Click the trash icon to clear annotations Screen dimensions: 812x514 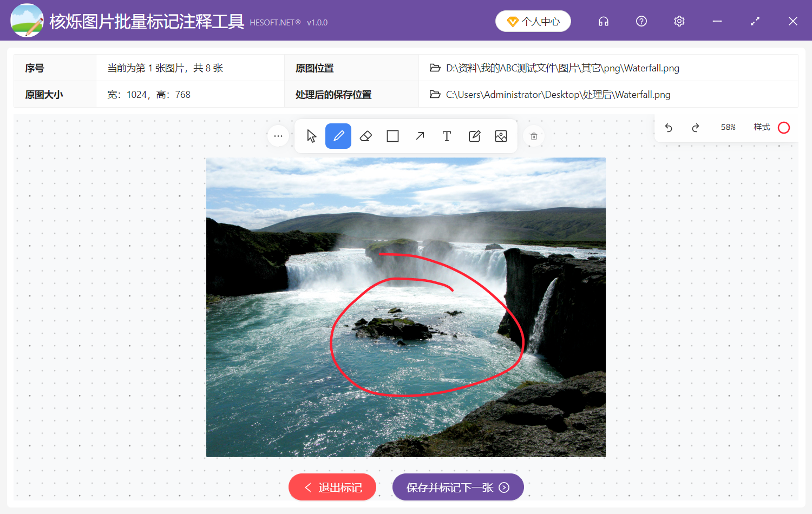pos(534,136)
